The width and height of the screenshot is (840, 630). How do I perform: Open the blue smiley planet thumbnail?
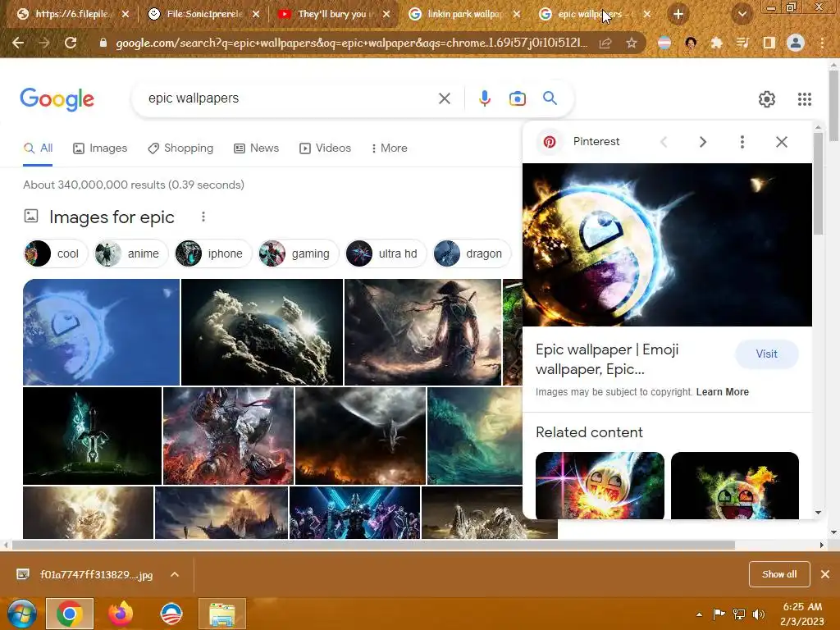tap(101, 332)
